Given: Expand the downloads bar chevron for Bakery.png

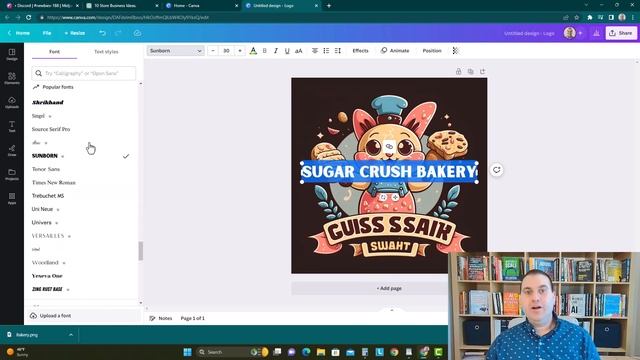Looking at the screenshot, I should (x=71, y=335).
